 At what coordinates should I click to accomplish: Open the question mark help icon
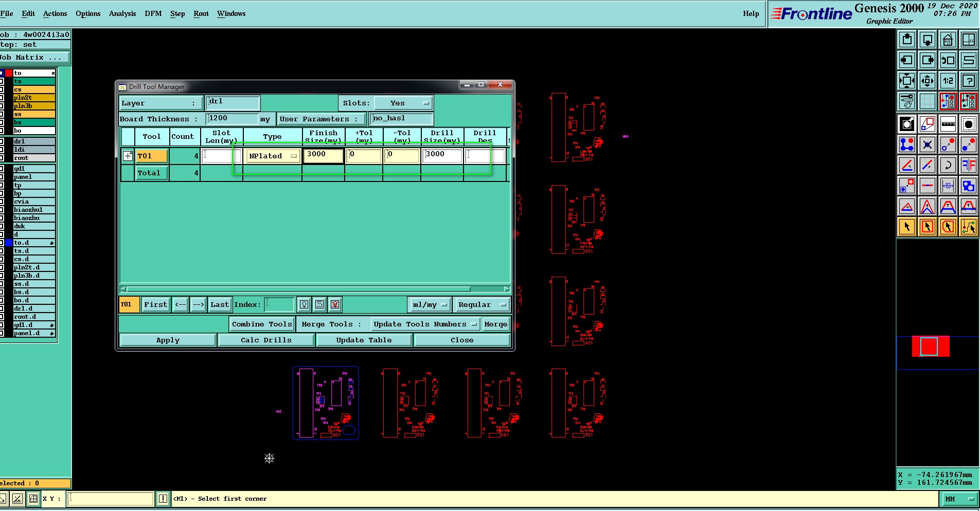[968, 81]
